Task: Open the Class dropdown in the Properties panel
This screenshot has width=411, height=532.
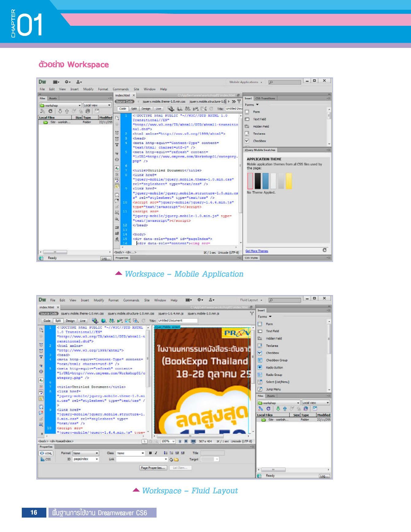Action: (x=130, y=453)
